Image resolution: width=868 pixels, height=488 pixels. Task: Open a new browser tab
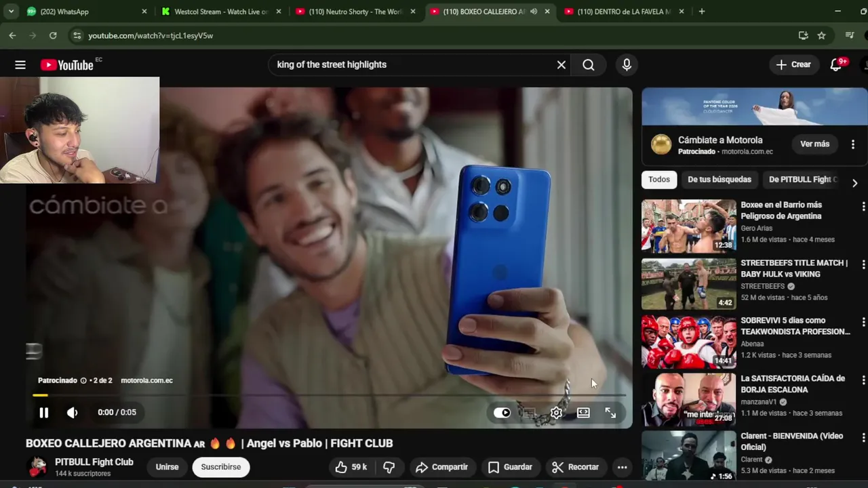tap(702, 12)
